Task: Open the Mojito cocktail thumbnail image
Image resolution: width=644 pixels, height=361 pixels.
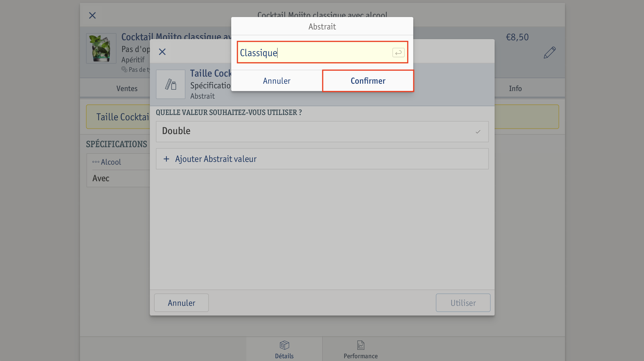Action: (101, 48)
